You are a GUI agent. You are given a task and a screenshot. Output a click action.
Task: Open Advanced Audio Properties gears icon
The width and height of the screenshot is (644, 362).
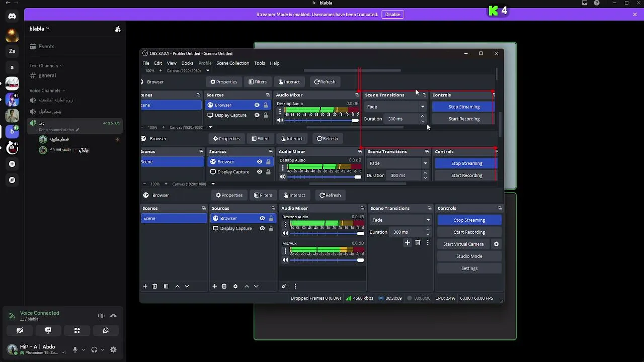click(284, 286)
